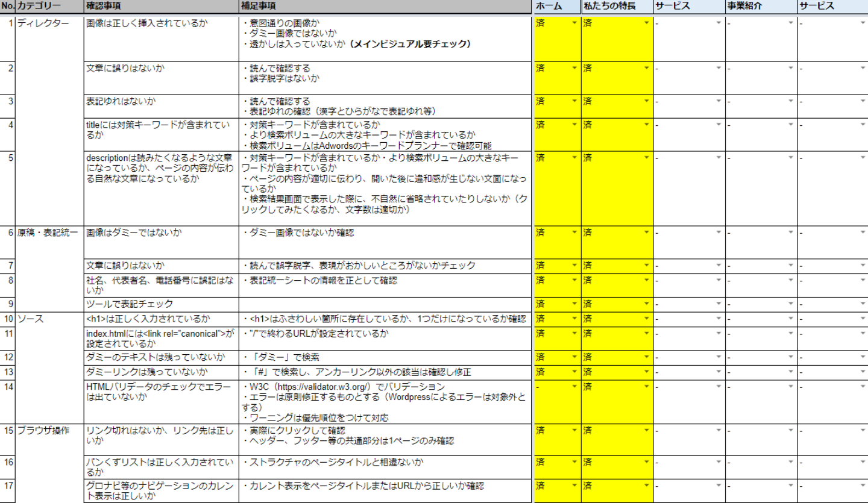Select cell 社名、代表者名、電話番号に誤記はないか

pyautogui.click(x=161, y=286)
